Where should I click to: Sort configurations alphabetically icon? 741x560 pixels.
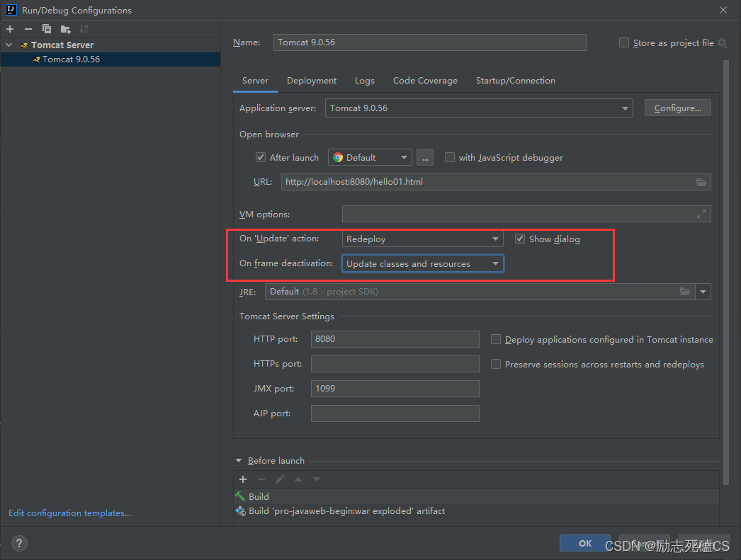pyautogui.click(x=84, y=29)
